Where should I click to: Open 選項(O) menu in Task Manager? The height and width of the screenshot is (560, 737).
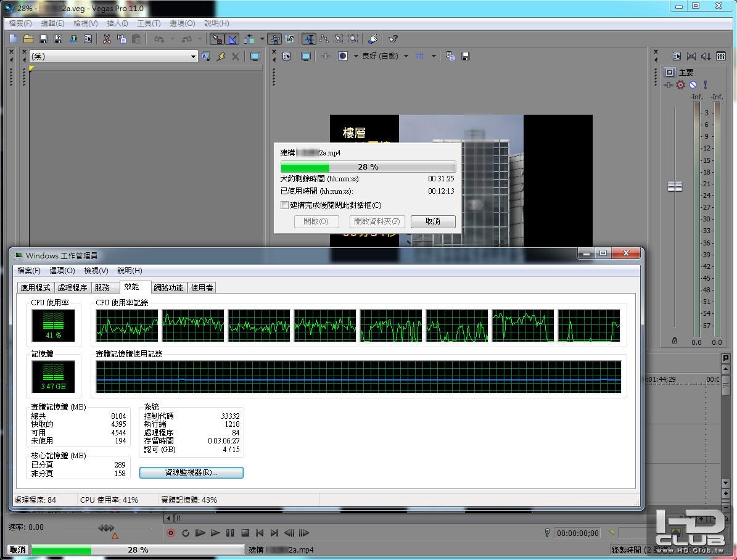[62, 270]
